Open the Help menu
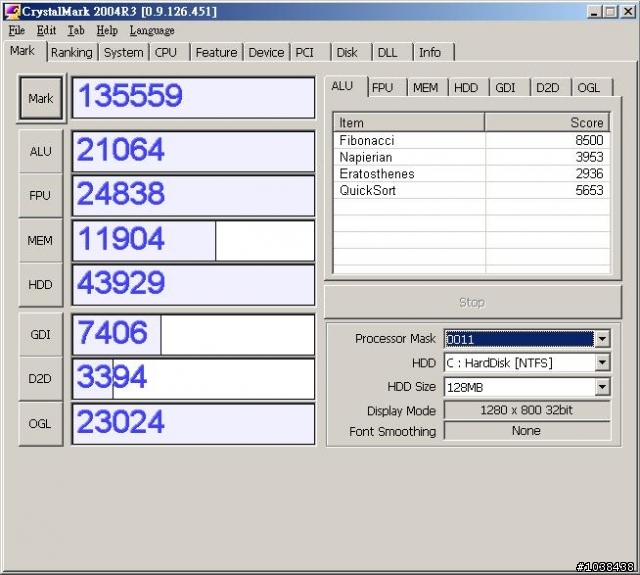The width and height of the screenshot is (640, 575). click(107, 31)
